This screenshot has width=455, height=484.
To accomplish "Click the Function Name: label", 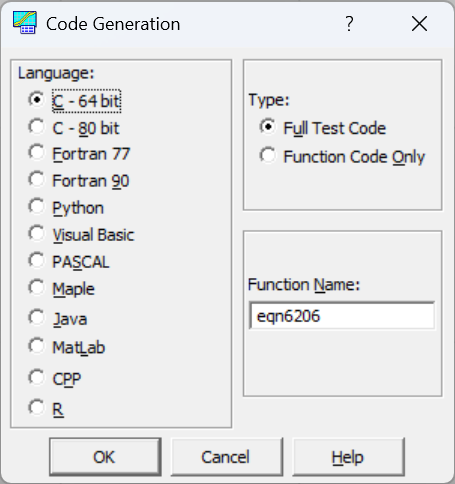I will 304,285.
